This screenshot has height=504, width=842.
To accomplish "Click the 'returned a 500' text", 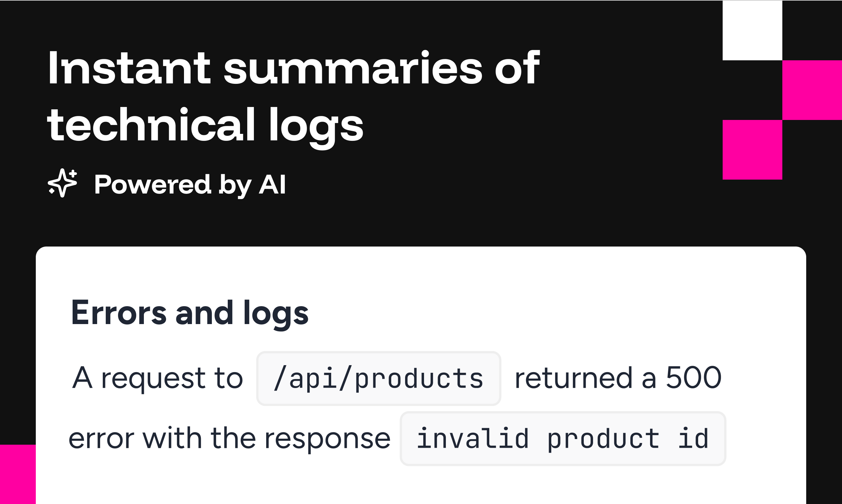I will coord(618,378).
